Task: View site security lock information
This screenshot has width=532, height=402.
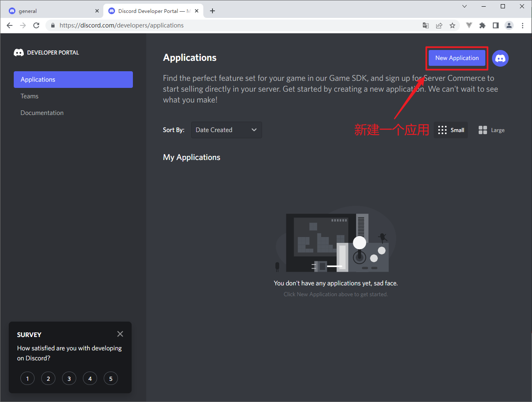Action: point(52,25)
